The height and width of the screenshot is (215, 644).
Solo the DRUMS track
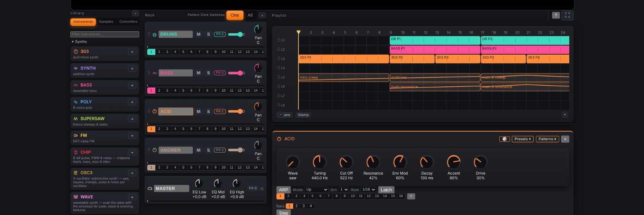click(208, 34)
